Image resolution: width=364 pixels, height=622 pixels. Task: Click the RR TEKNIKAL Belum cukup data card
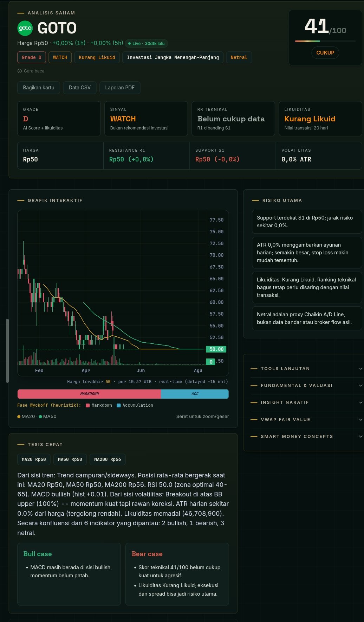coord(233,119)
